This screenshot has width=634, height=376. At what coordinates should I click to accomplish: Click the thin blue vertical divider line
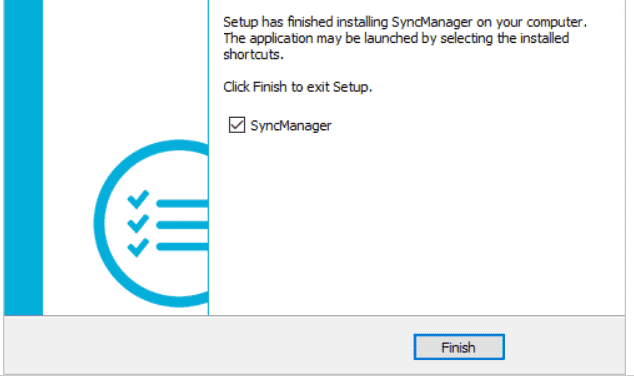tap(209, 158)
